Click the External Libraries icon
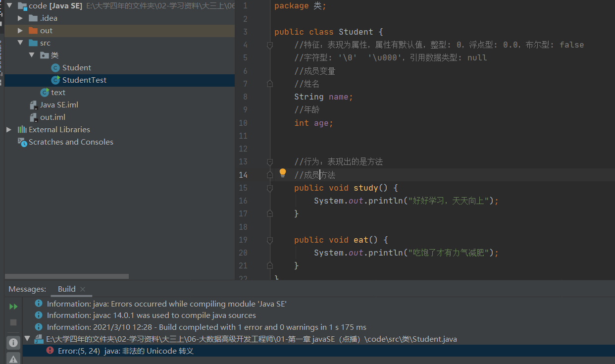615x364 pixels. point(22,130)
